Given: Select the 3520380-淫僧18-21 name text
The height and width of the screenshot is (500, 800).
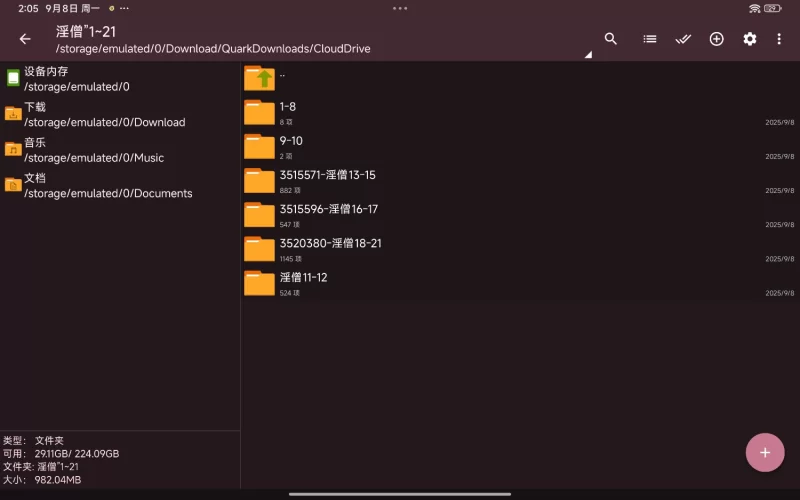Looking at the screenshot, I should point(331,243).
